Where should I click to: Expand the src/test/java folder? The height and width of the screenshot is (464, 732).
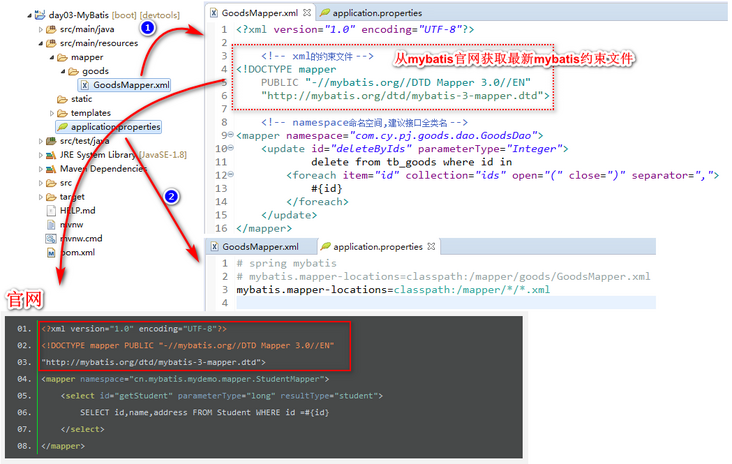pos(41,141)
